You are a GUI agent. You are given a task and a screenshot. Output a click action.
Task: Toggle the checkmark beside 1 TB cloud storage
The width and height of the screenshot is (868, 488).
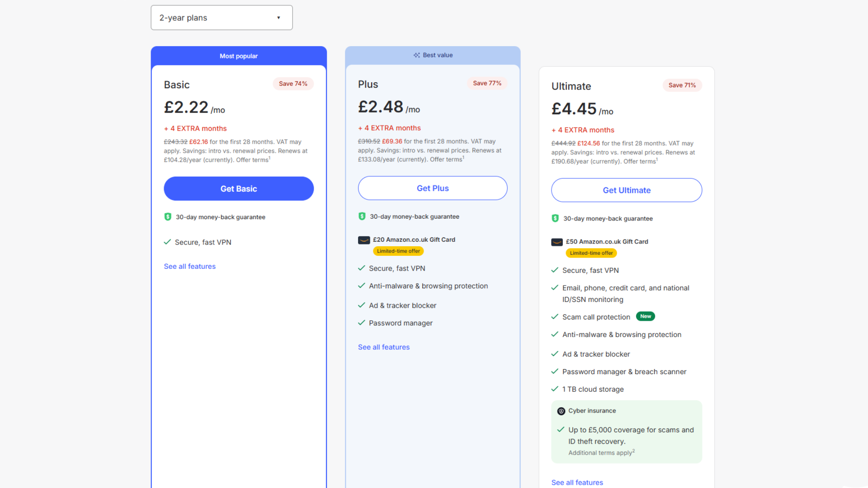coord(555,389)
